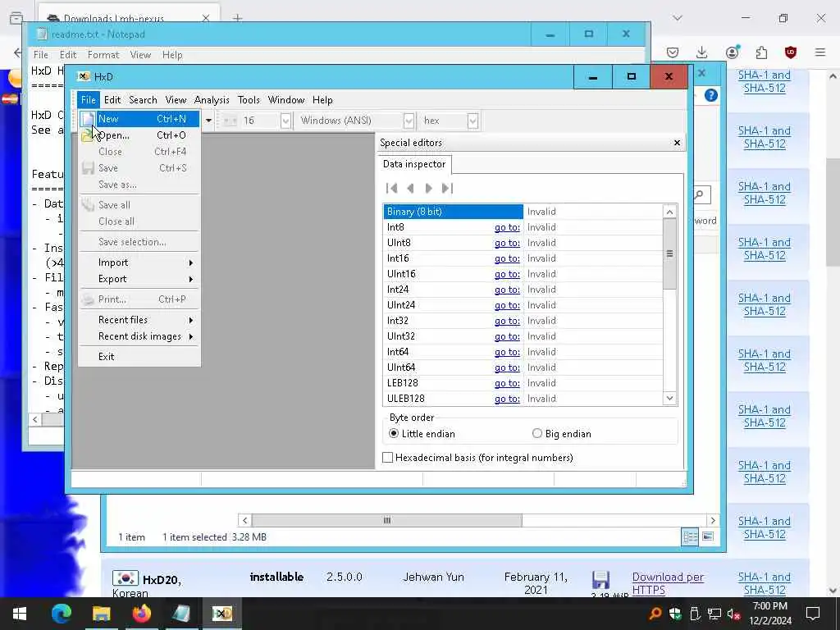This screenshot has width=840, height=630.
Task: Enable Hexadecimal basis for integral numbers
Action: 478,458
